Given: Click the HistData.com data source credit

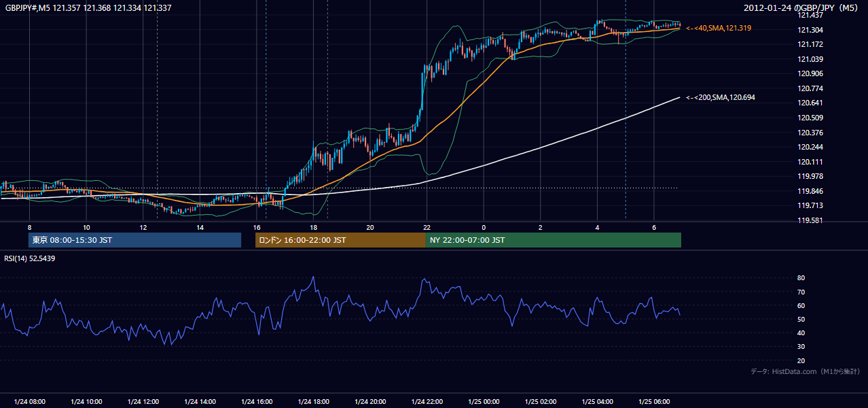Looking at the screenshot, I should point(805,371).
